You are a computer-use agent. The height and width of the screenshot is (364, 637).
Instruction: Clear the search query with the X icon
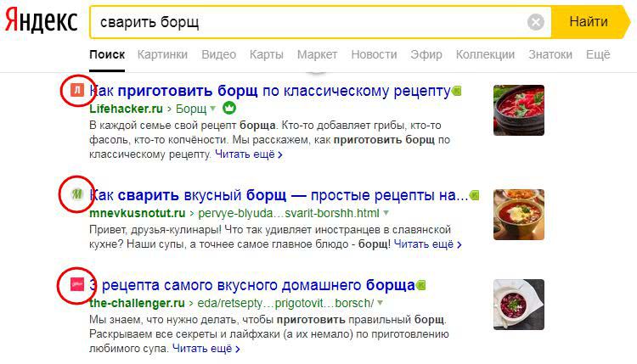click(x=535, y=22)
